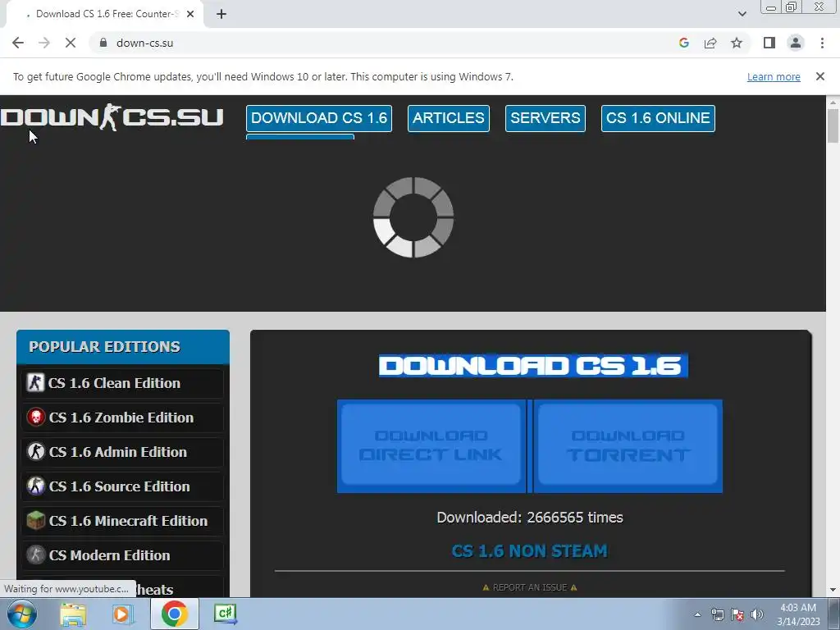Open the Windows Start menu

[22, 614]
